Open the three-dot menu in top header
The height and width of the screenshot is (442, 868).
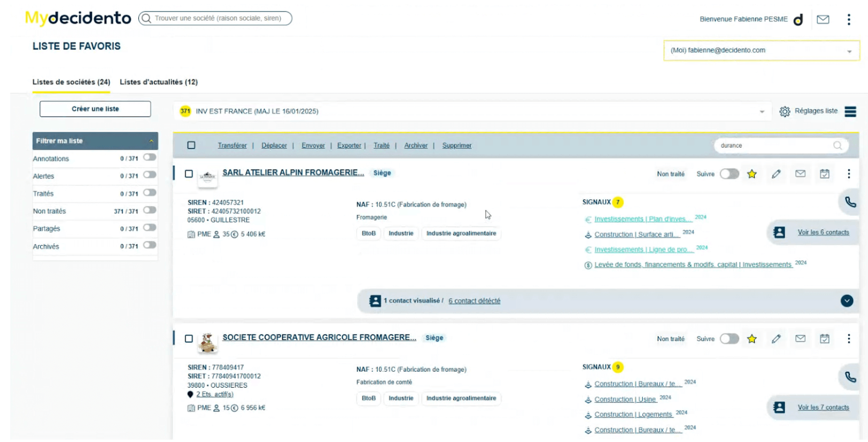click(x=849, y=19)
